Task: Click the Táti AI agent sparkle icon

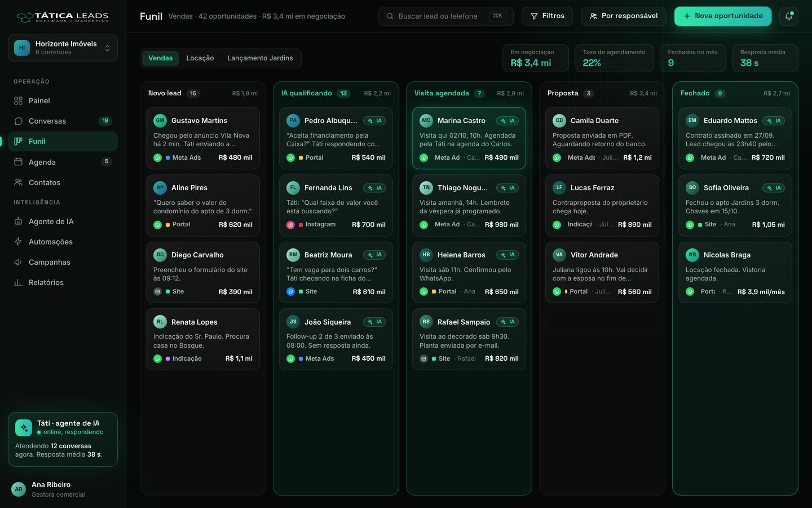Action: click(24, 428)
